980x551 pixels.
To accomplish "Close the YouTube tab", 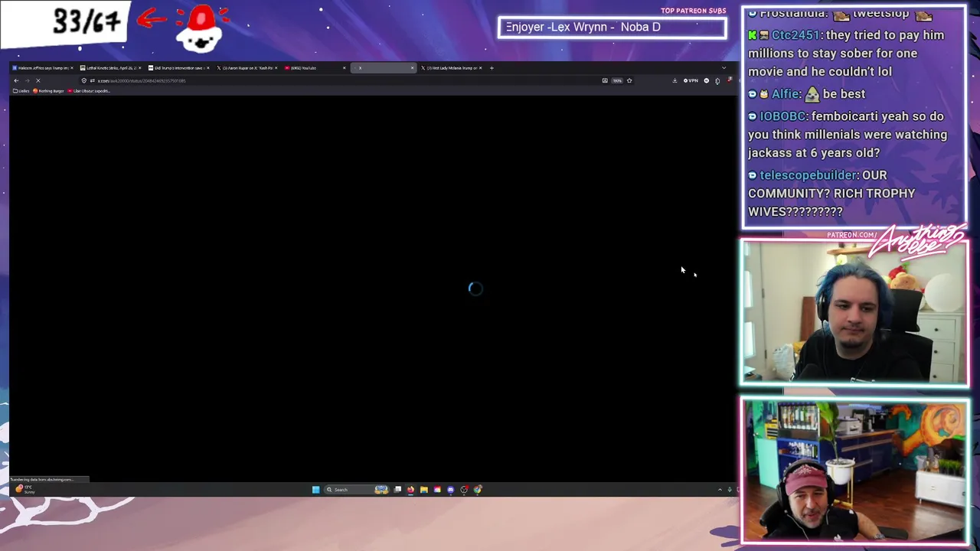I will 345,67.
